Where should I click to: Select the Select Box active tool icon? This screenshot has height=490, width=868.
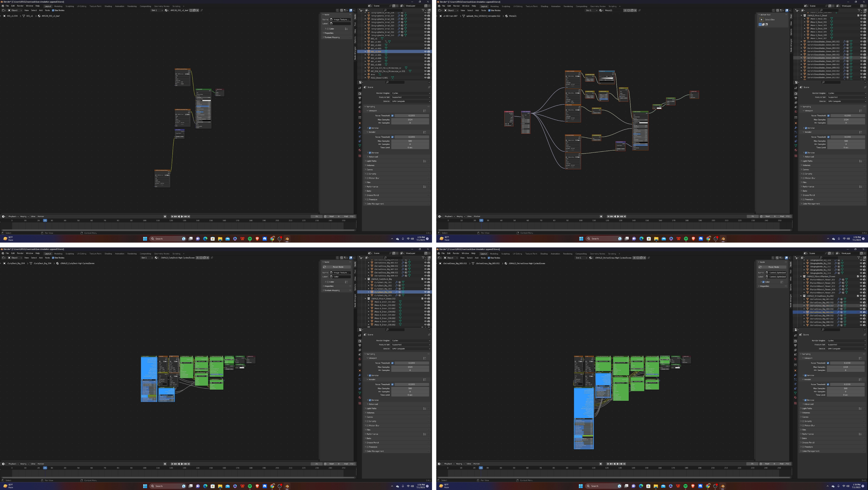761,20
